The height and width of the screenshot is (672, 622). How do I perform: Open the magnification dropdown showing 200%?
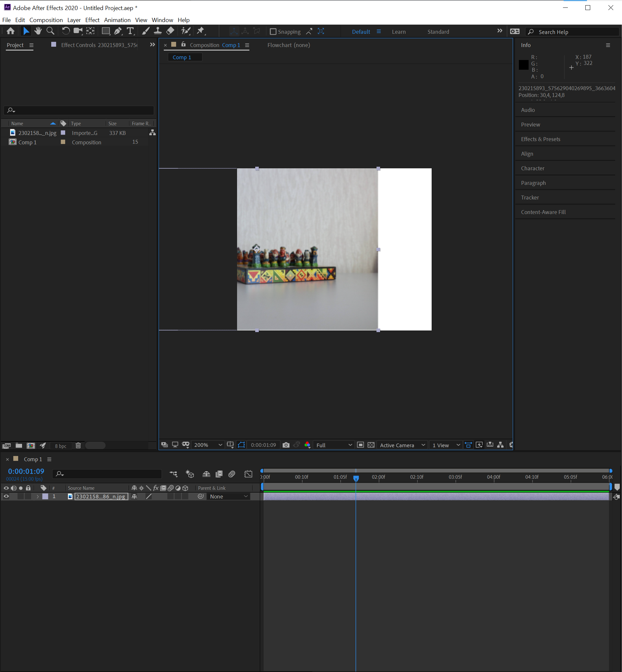pos(207,445)
